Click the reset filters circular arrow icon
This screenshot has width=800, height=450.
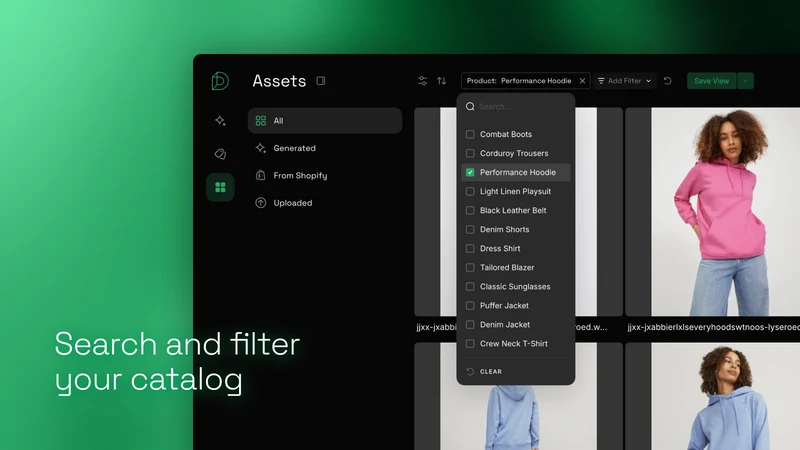pos(667,81)
